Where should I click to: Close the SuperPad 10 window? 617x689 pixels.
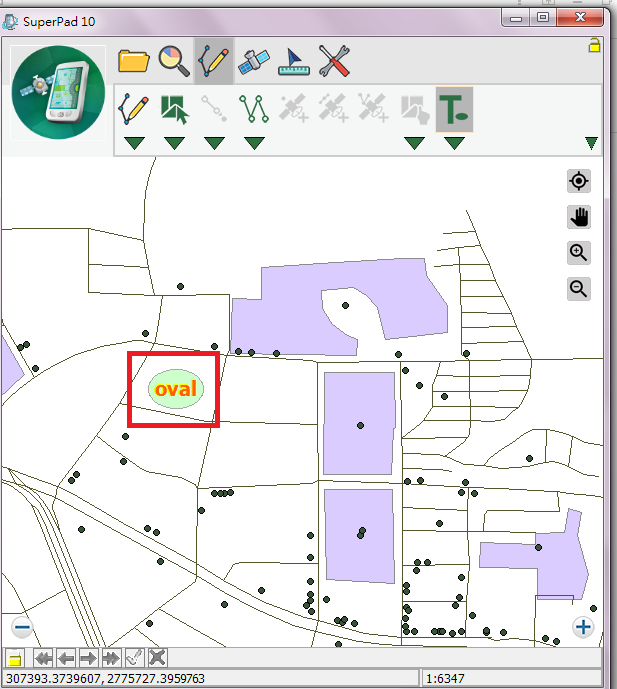pyautogui.click(x=580, y=18)
